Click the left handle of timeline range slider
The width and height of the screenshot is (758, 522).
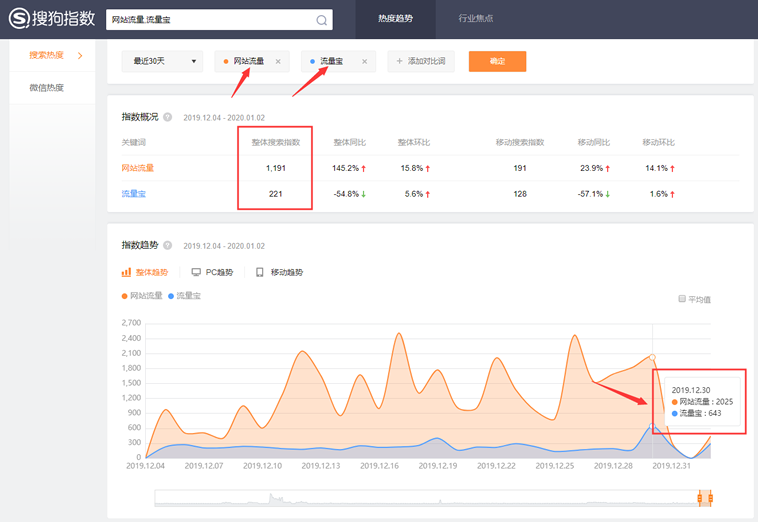[700, 498]
